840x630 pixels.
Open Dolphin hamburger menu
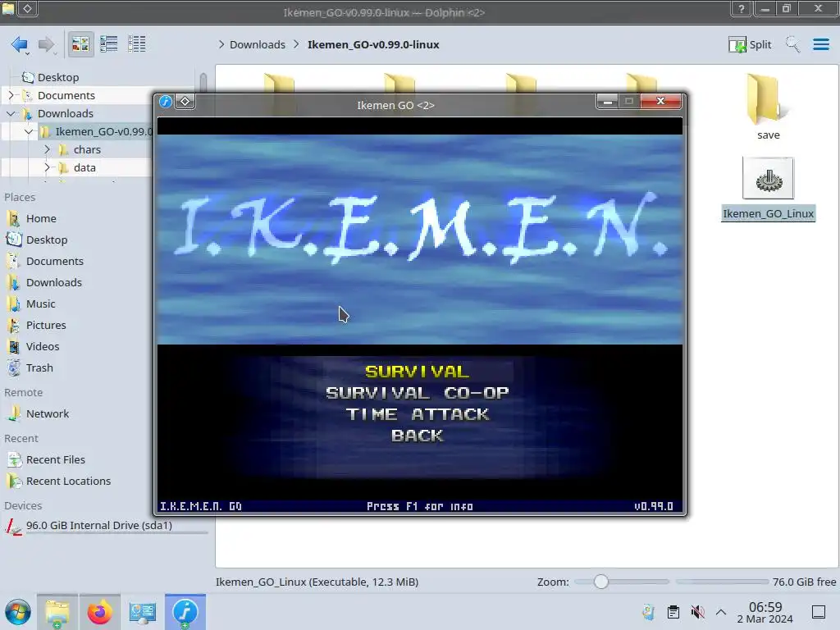(820, 44)
